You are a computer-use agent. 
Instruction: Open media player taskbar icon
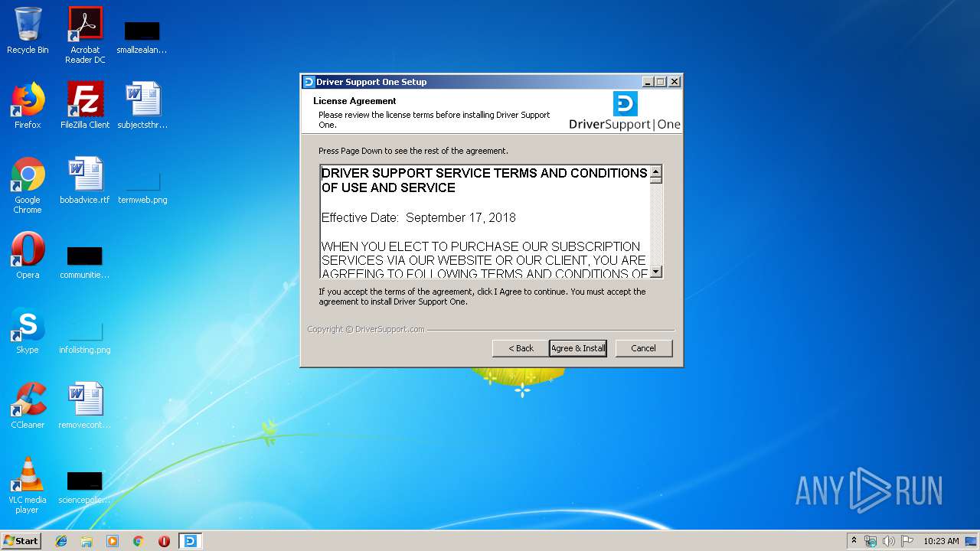pos(113,541)
